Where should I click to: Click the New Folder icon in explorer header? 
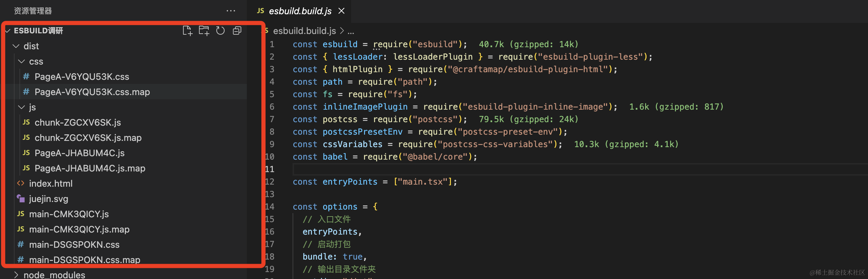click(204, 31)
